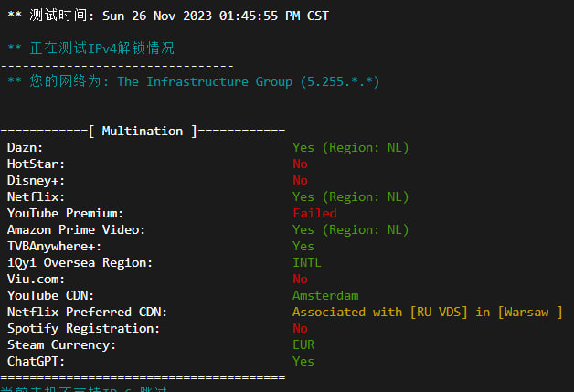The width and height of the screenshot is (574, 392).
Task: Click the 'EUR' Steam Currency value
Action: pyautogui.click(x=303, y=344)
